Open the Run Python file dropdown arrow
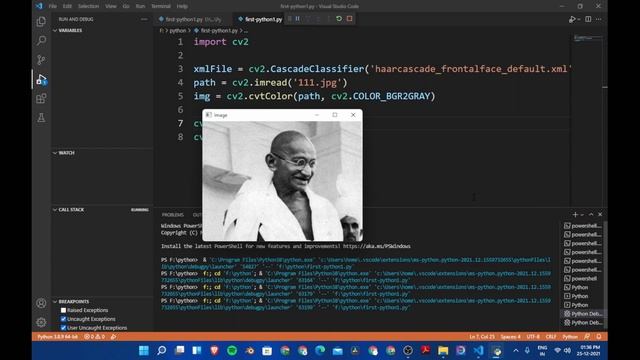 point(578,20)
